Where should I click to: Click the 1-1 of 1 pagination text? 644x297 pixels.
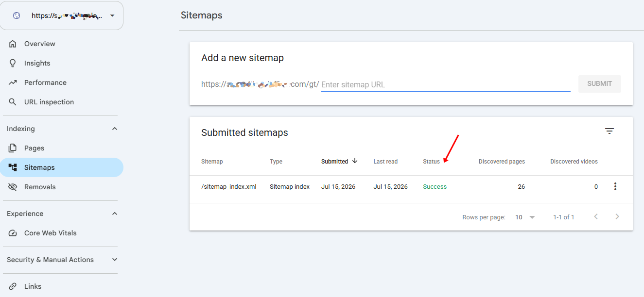click(x=564, y=217)
